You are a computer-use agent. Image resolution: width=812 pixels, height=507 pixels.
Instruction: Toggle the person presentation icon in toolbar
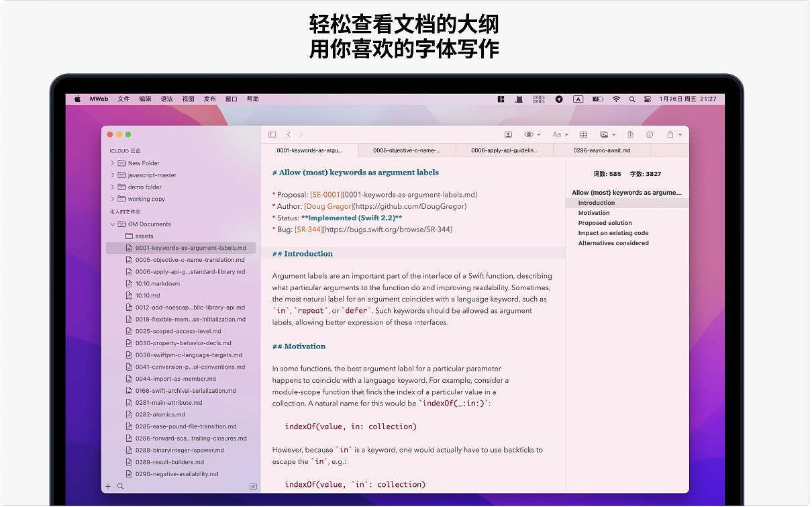[x=508, y=134]
